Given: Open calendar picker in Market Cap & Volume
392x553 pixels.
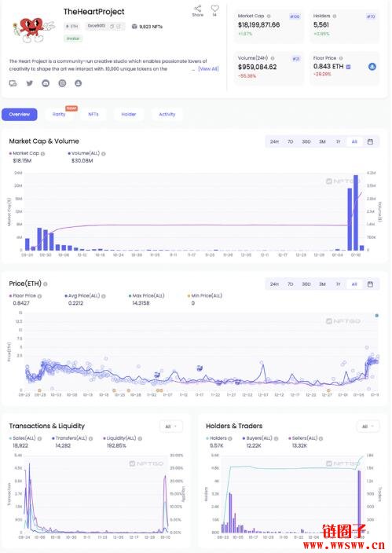Looking at the screenshot, I should (370, 141).
